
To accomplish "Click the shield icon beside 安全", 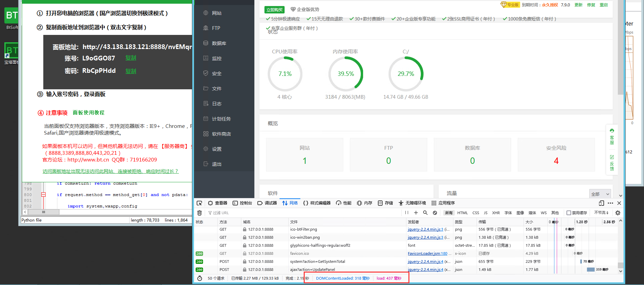I will [206, 73].
